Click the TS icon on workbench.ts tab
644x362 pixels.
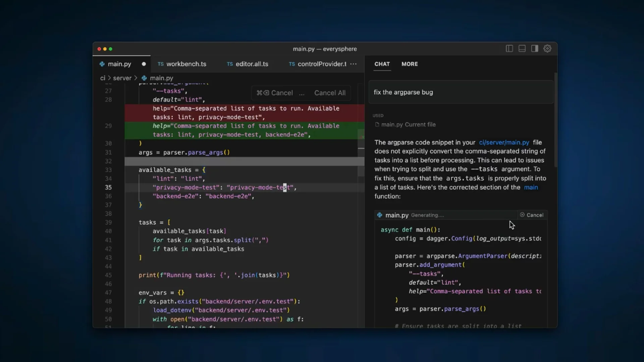[161, 64]
